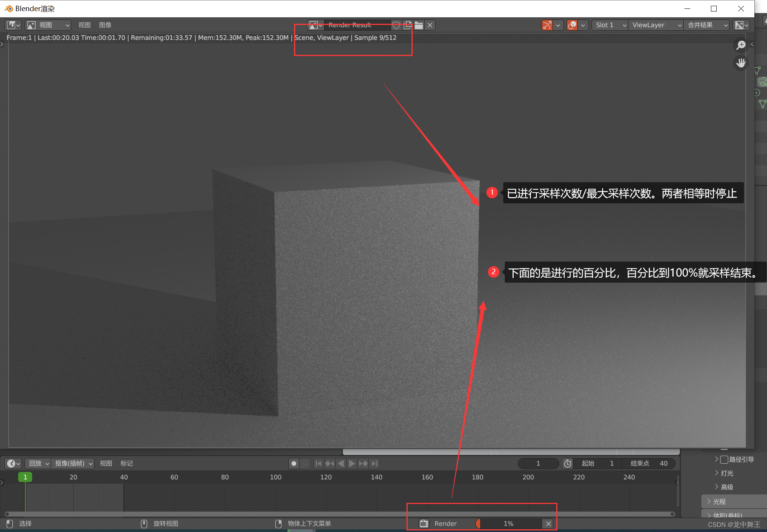The height and width of the screenshot is (532, 767).
Task: Open the image folder icon
Action: (x=419, y=25)
